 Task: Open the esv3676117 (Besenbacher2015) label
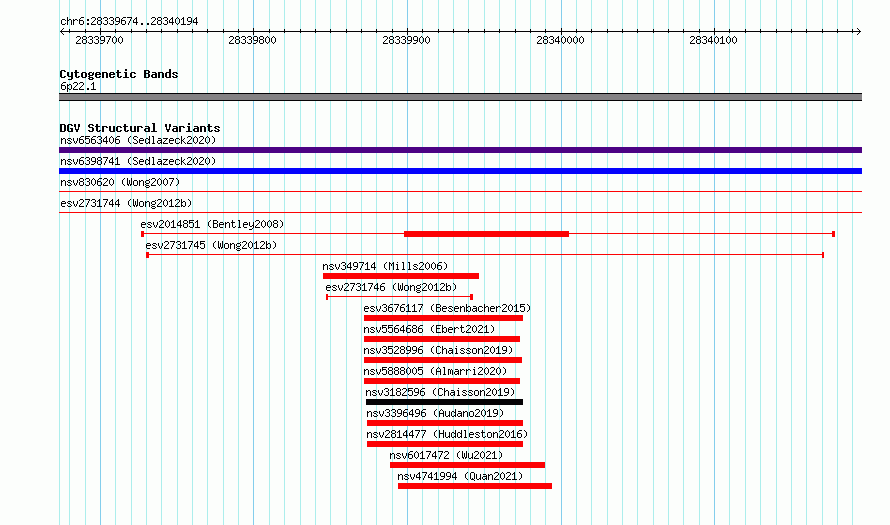tap(447, 308)
